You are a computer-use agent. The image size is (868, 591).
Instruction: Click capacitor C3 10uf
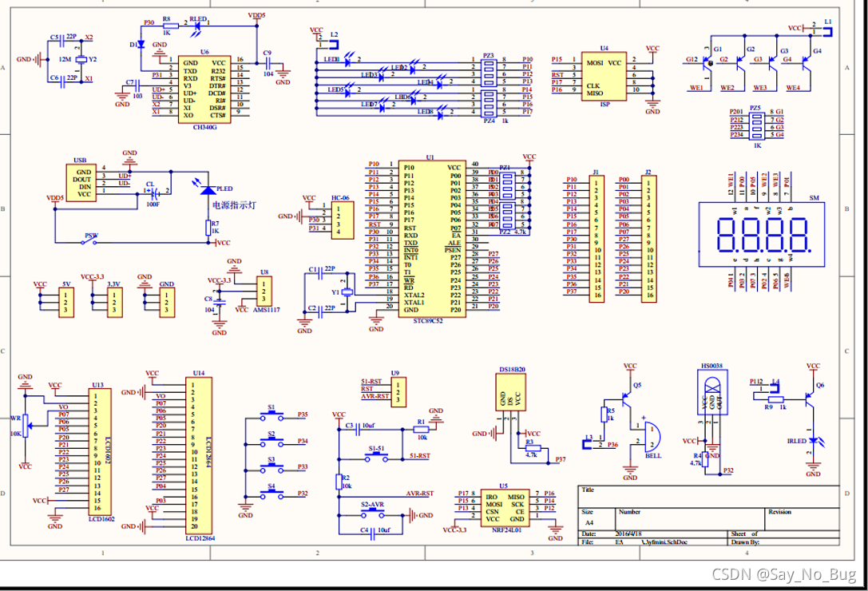point(358,427)
